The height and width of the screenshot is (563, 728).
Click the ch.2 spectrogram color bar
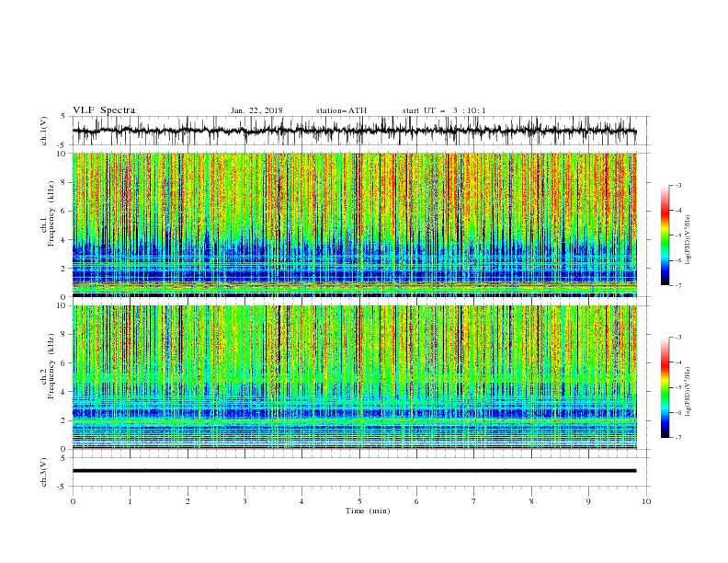point(665,387)
